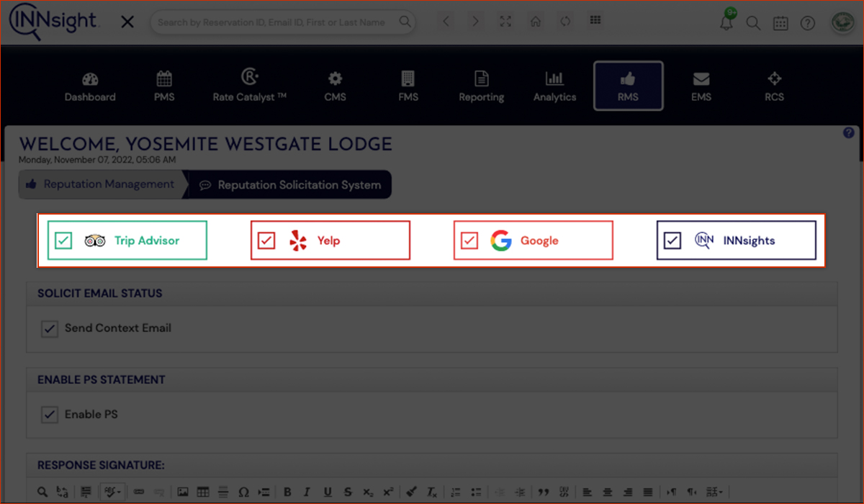Screen dimensions: 864x504
Task: Close the menu with the X icon
Action: tap(127, 22)
